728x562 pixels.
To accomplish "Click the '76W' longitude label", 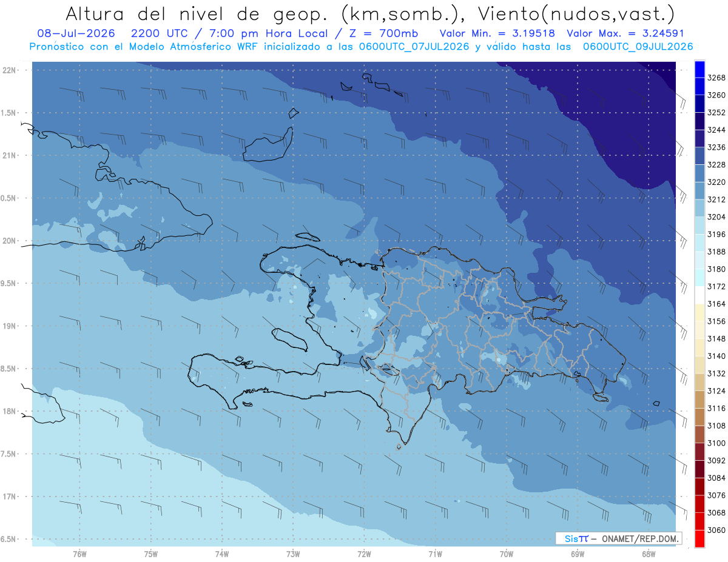I will pyautogui.click(x=79, y=554).
